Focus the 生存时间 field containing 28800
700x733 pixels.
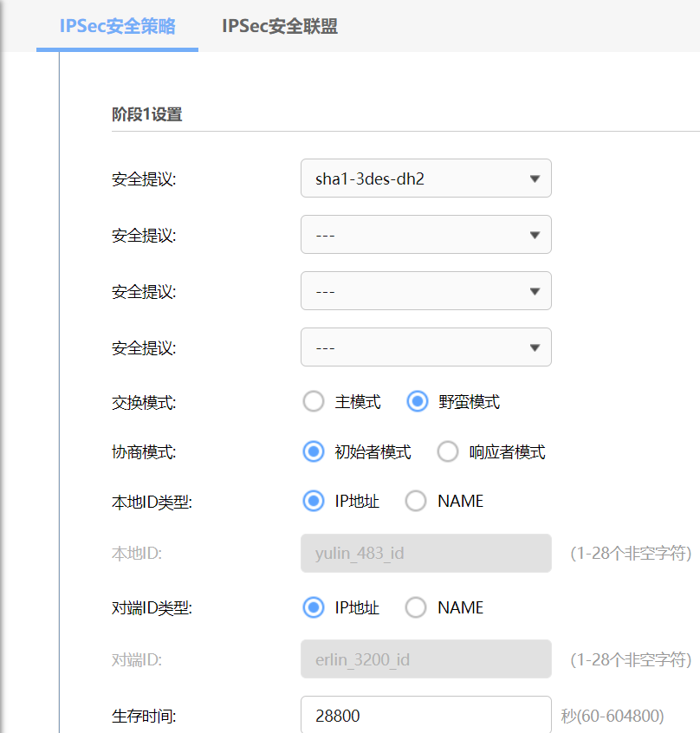click(x=425, y=716)
